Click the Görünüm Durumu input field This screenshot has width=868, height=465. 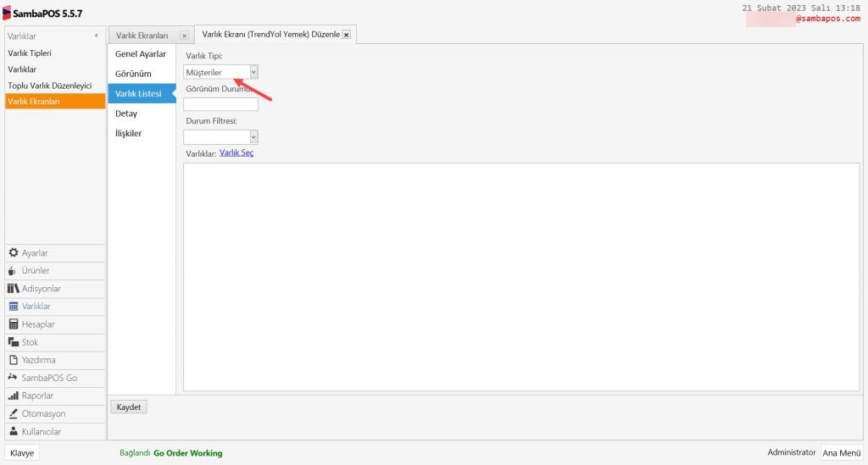point(220,104)
